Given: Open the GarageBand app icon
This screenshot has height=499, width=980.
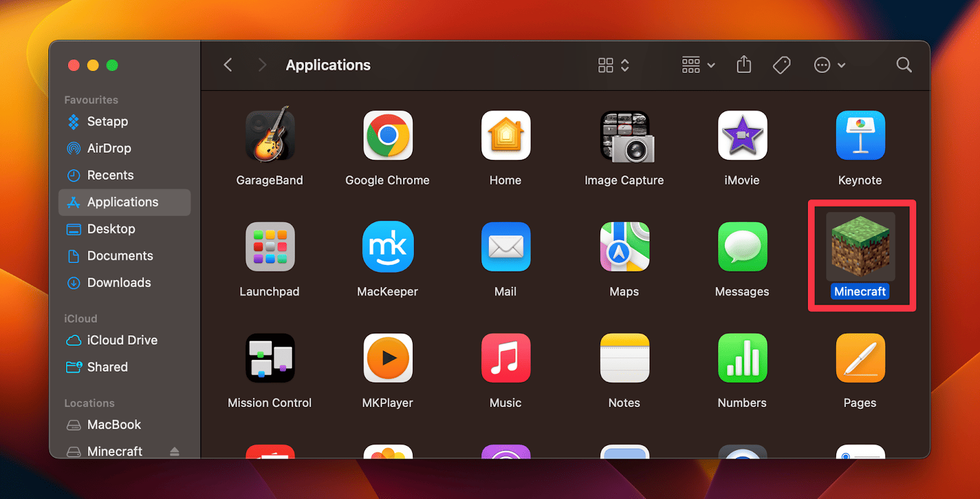Looking at the screenshot, I should (270, 135).
